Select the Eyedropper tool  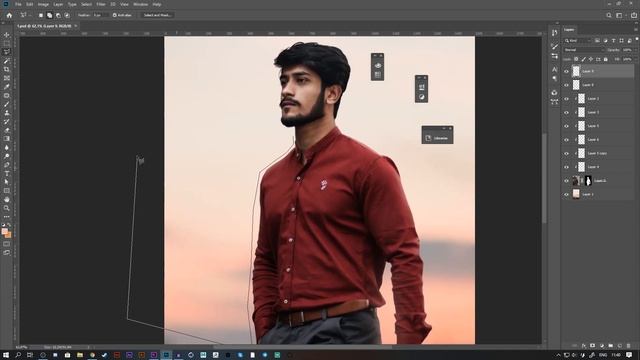tap(7, 87)
